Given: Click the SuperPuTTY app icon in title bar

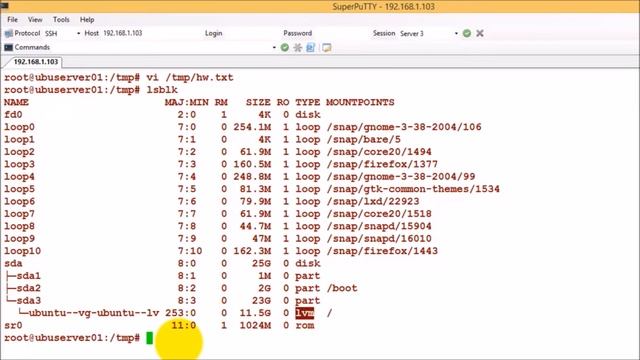Looking at the screenshot, I should click(x=4, y=5).
